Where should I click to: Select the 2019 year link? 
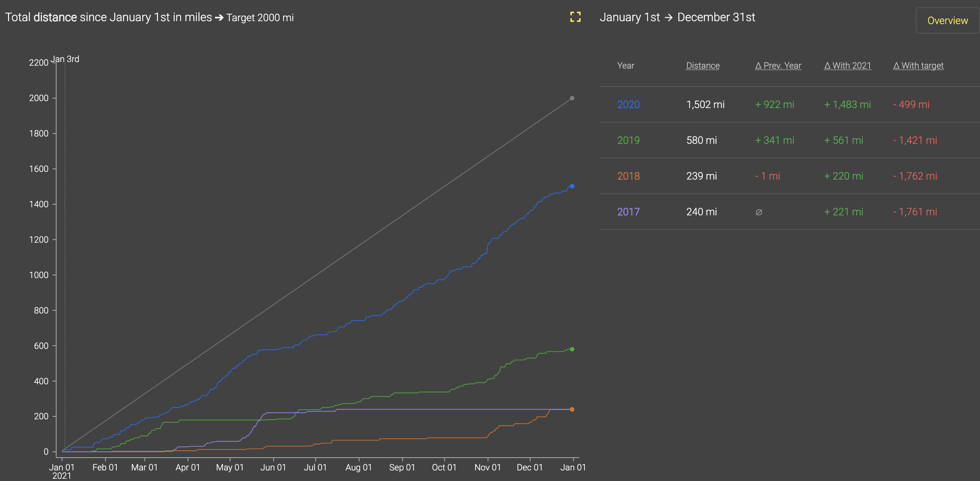tap(628, 141)
